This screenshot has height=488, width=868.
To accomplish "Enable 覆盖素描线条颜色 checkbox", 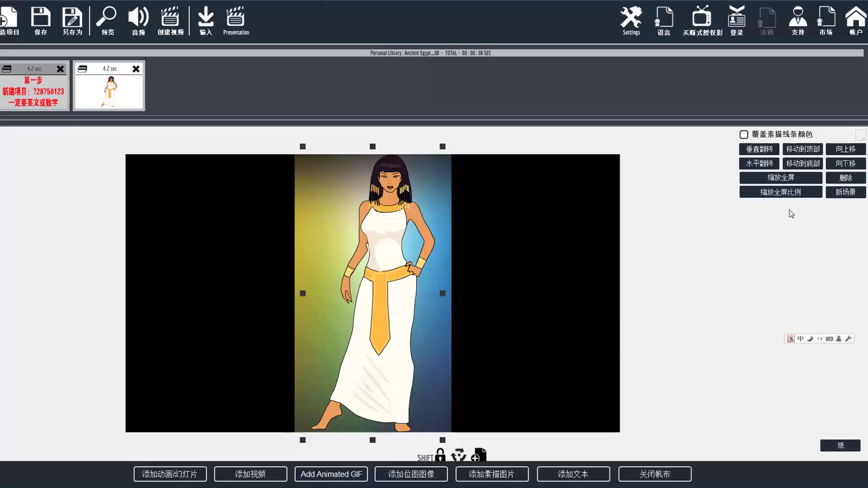I will [744, 134].
